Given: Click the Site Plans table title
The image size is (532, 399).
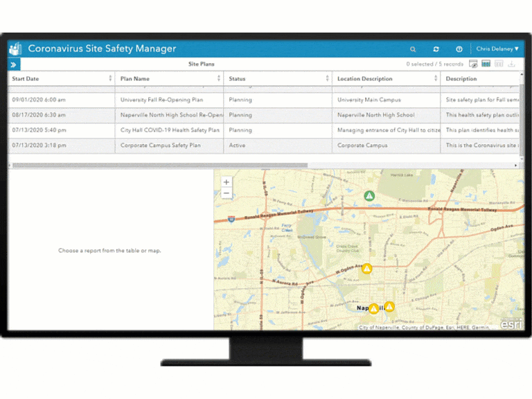Looking at the screenshot, I should point(201,64).
